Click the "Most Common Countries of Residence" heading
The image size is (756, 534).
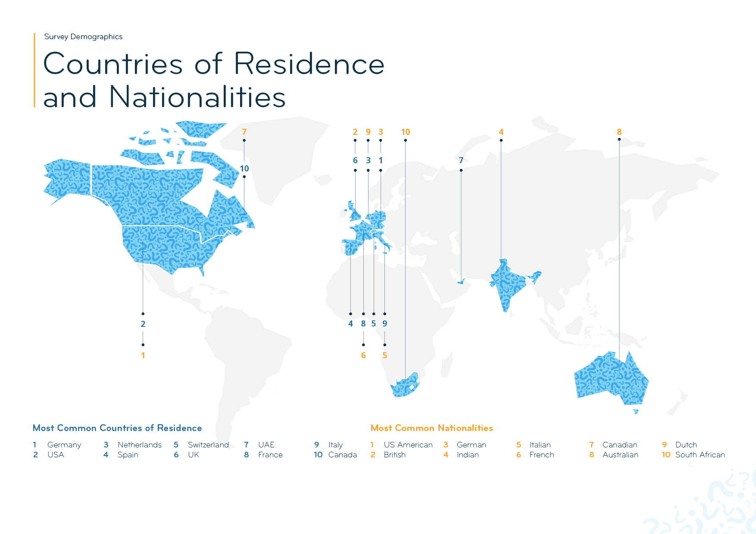tap(117, 428)
